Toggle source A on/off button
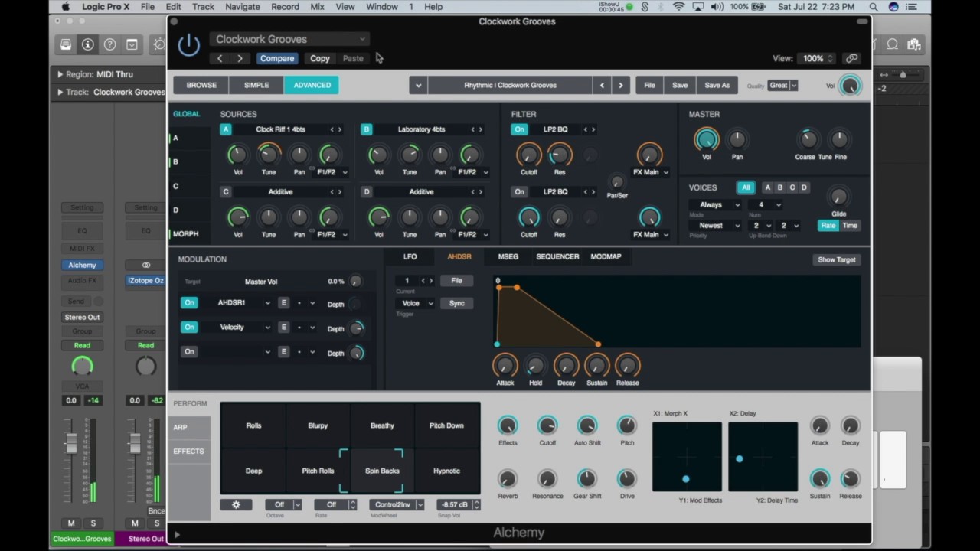The width and height of the screenshot is (980, 551). (x=226, y=129)
